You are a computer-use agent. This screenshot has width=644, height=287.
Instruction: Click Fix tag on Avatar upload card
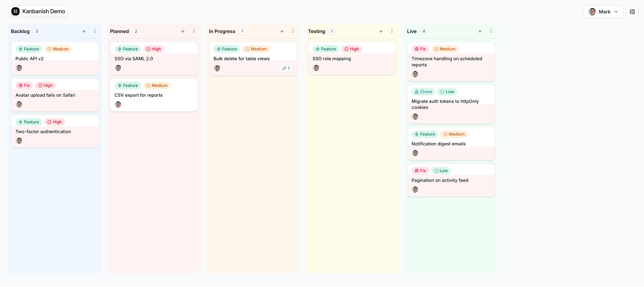coord(24,86)
